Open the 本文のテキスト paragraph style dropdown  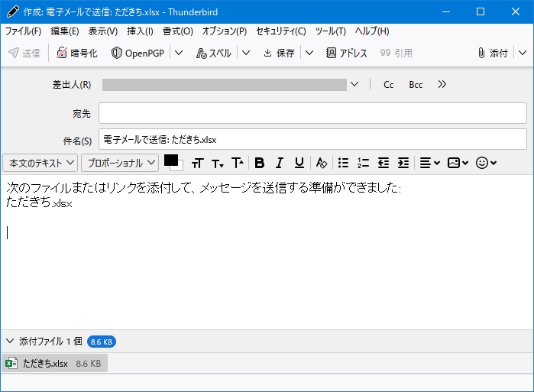point(40,163)
